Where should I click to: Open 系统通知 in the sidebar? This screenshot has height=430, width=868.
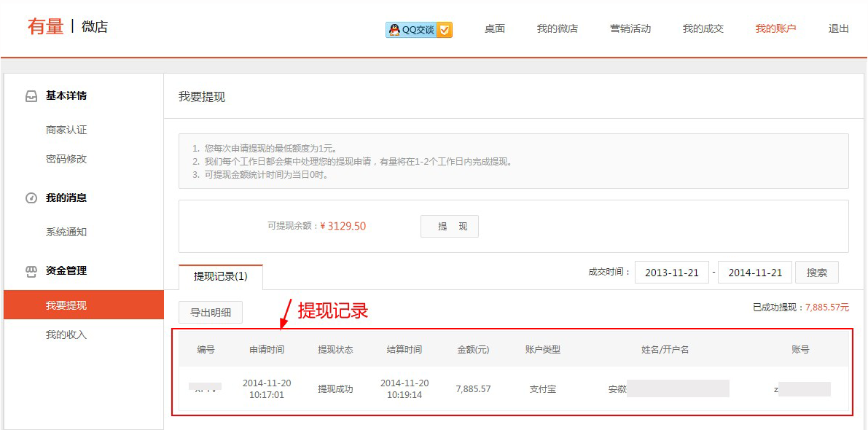(66, 232)
